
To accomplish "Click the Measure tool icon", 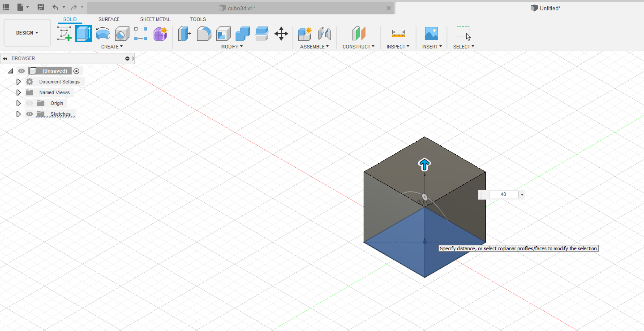I will [398, 34].
